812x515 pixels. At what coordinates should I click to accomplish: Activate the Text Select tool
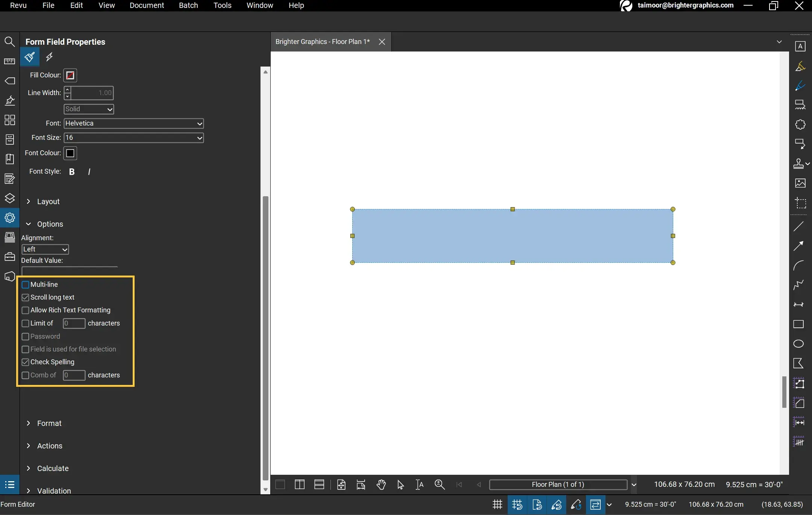pos(420,485)
